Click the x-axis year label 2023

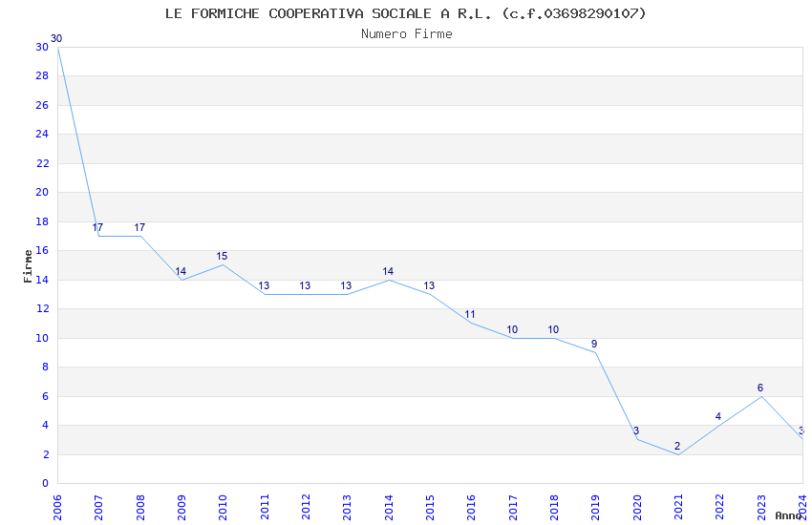pyautogui.click(x=761, y=507)
